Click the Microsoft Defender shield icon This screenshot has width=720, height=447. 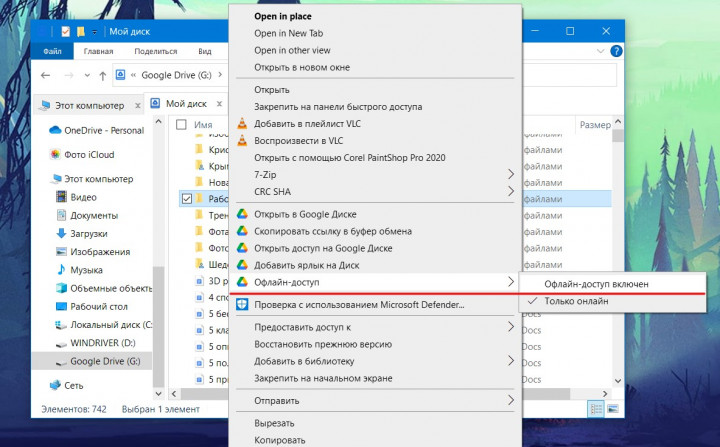tap(241, 304)
